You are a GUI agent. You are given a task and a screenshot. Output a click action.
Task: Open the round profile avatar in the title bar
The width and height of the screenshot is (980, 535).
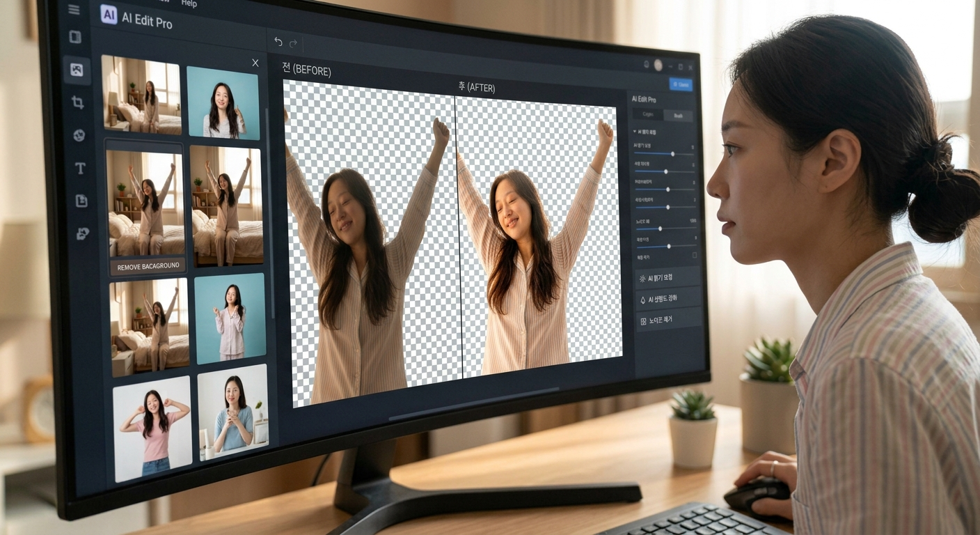pos(658,65)
